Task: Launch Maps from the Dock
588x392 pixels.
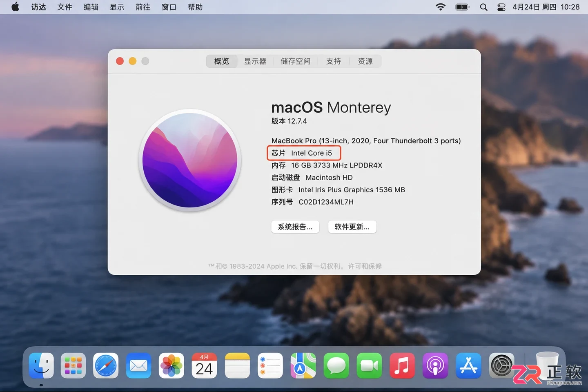Action: [x=303, y=365]
